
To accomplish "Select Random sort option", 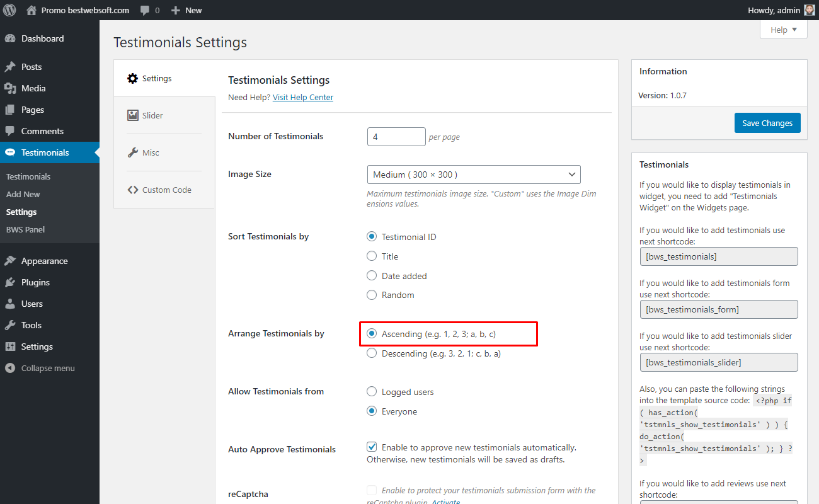I will click(372, 294).
